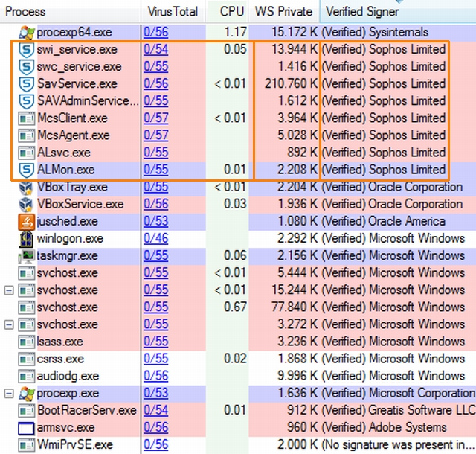476x454 pixels.
Task: Click the icon of svchost.exe using 5.444 K
Action: click(x=27, y=273)
